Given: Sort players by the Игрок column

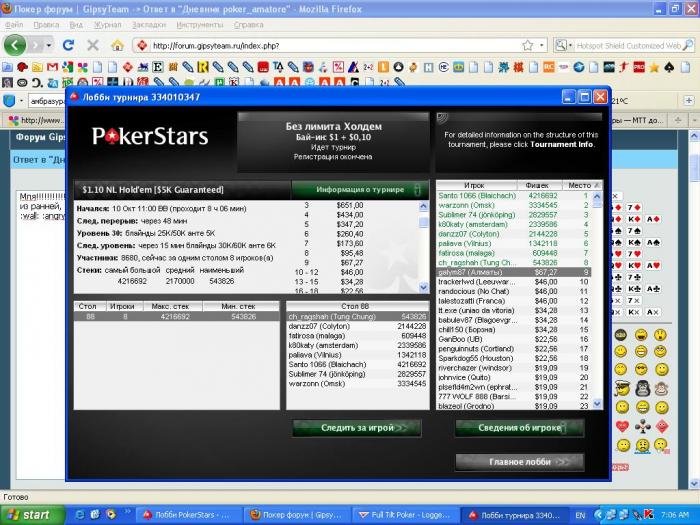Looking at the screenshot, I should coord(476,185).
